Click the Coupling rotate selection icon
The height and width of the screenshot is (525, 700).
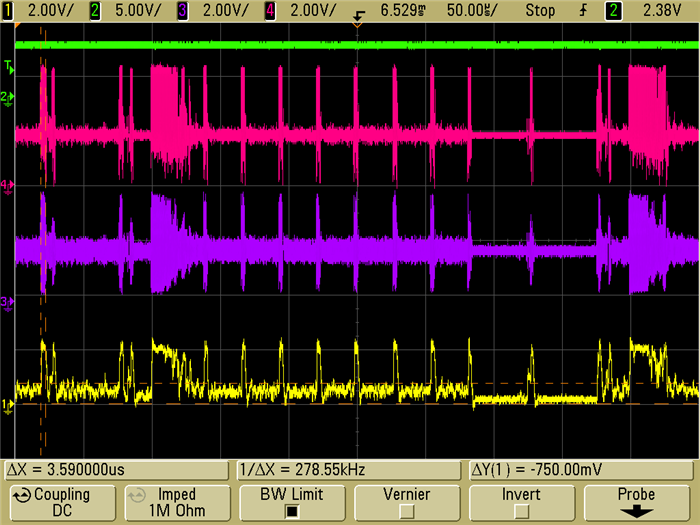point(22,495)
